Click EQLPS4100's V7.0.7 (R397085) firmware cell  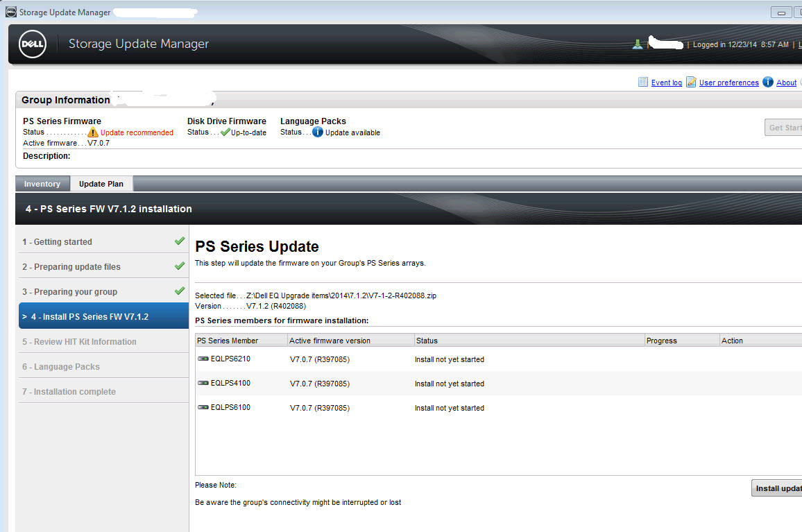320,384
